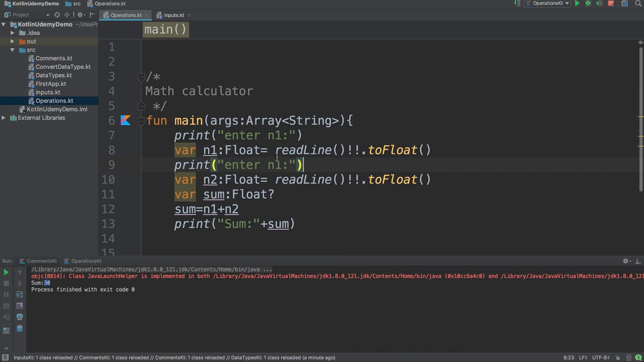Collapse all in Project panel toolbar
Screen dimensions: 644x362
coord(67,15)
